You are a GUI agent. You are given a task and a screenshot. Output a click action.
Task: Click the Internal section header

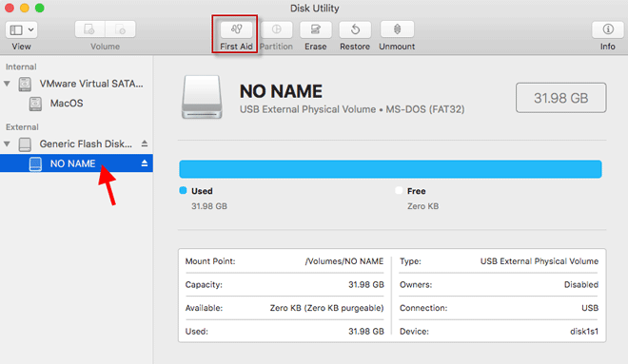click(x=21, y=67)
